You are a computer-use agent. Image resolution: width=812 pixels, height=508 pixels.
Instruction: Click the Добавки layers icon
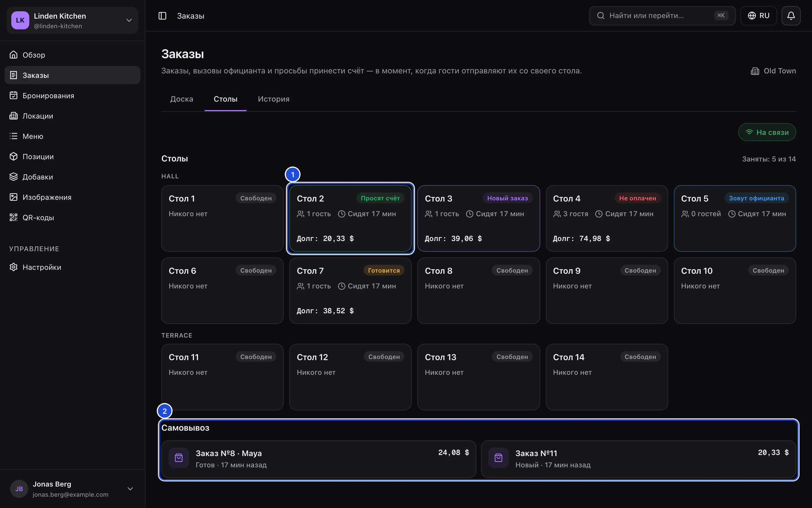[14, 177]
